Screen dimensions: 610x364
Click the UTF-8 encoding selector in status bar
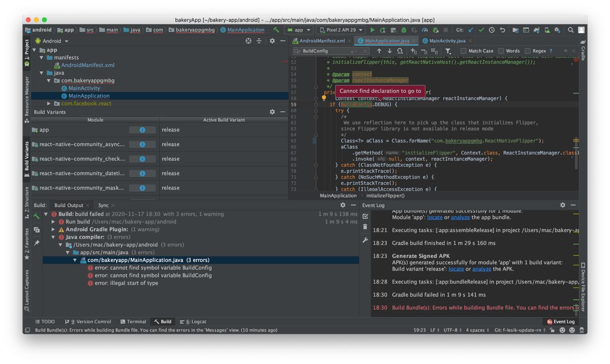[452, 330]
